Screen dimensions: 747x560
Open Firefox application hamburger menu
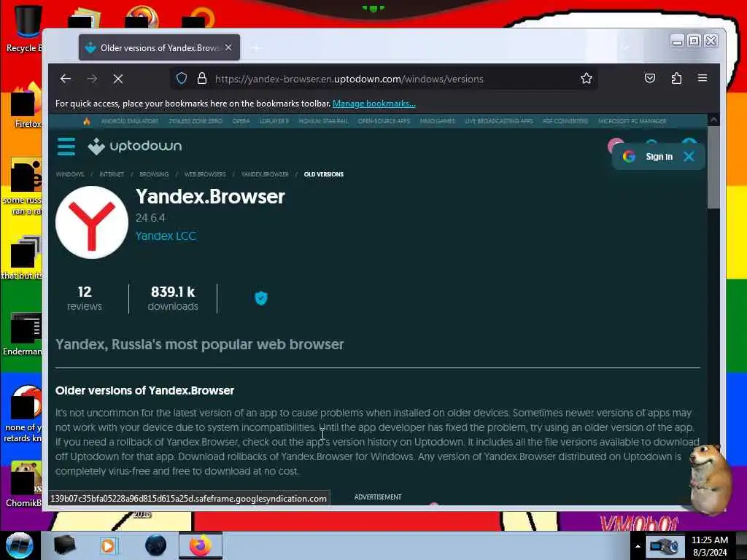(703, 78)
